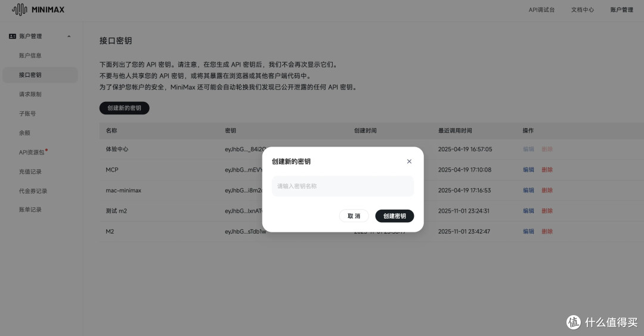Viewport: 644px width, 336px height.
Task: Delete the mac-minimax key
Action: point(547,190)
